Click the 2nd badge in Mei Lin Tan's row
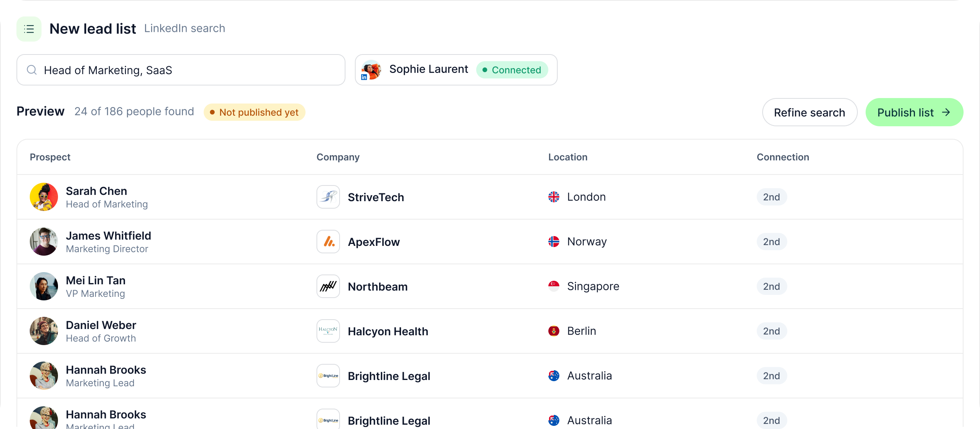This screenshot has height=429, width=980. pos(772,286)
